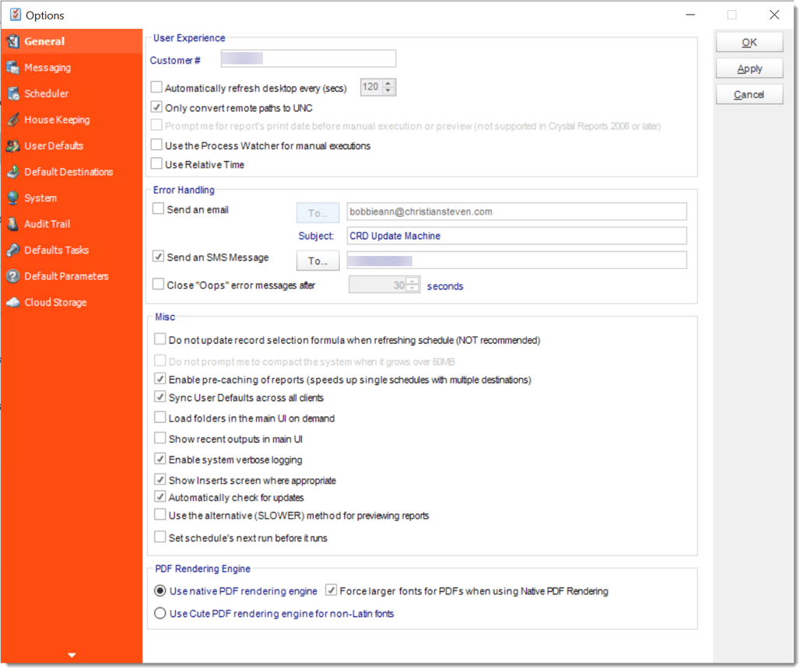Click the User Defaults people icon
This screenshot has height=672, width=803.
point(12,146)
